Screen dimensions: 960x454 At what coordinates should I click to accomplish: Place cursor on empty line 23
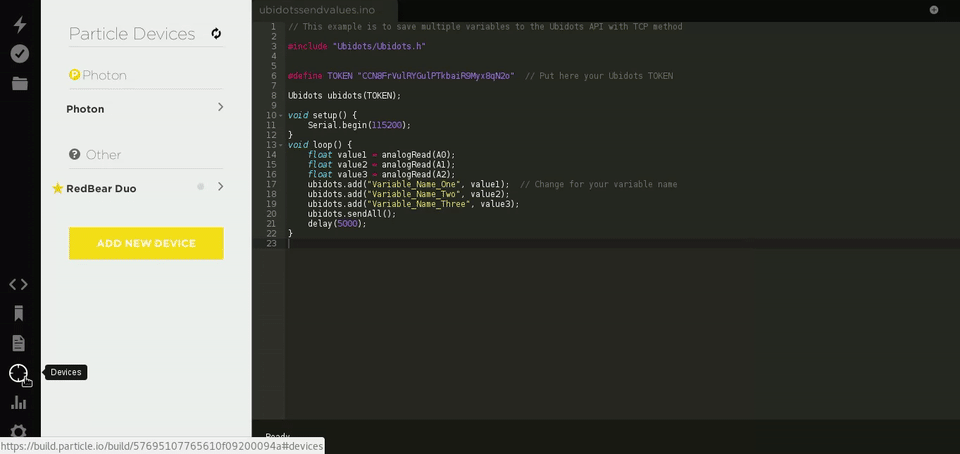coord(622,244)
